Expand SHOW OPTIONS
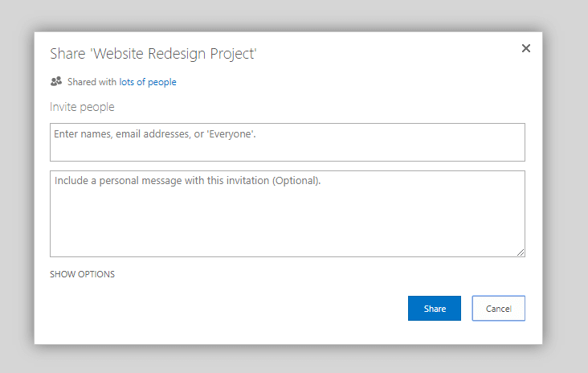This screenshot has width=588, height=373. tap(82, 274)
